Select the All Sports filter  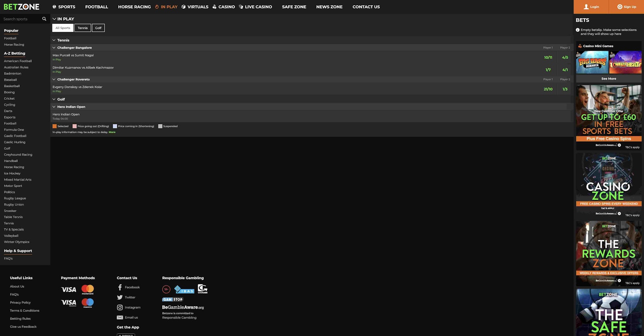[63, 28]
